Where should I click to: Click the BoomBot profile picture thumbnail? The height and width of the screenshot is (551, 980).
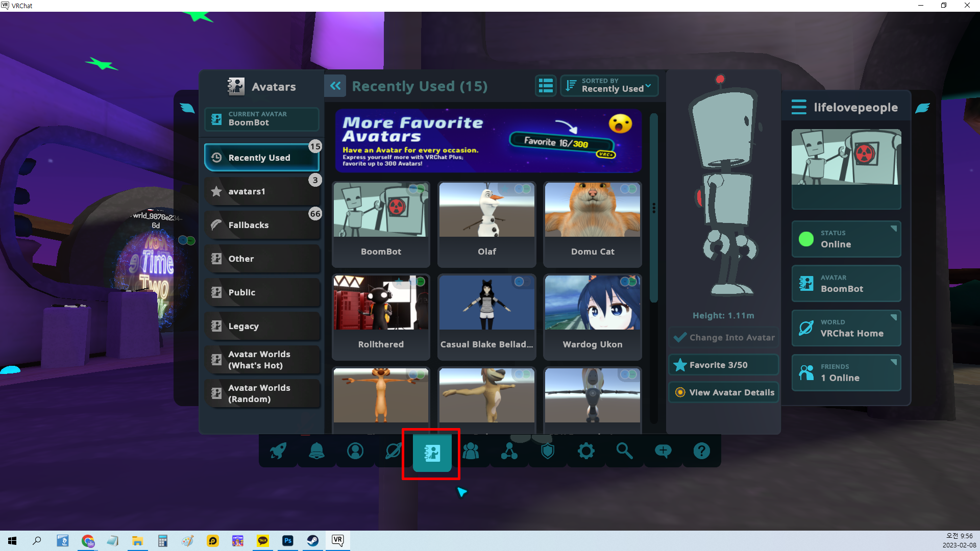click(846, 157)
